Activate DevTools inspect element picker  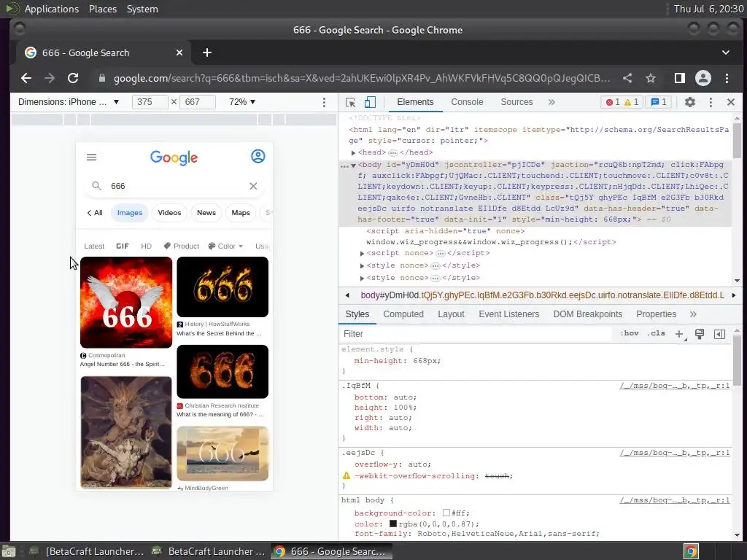350,102
